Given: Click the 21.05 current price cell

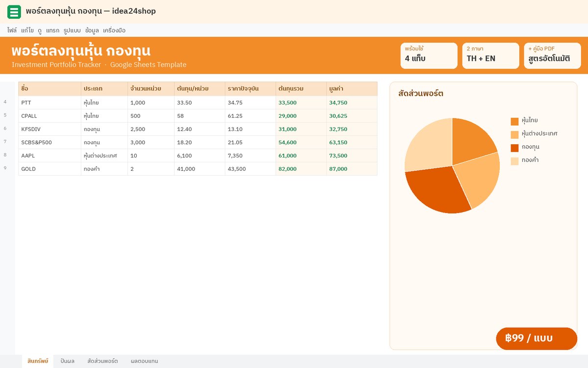Looking at the screenshot, I should 250,142.
